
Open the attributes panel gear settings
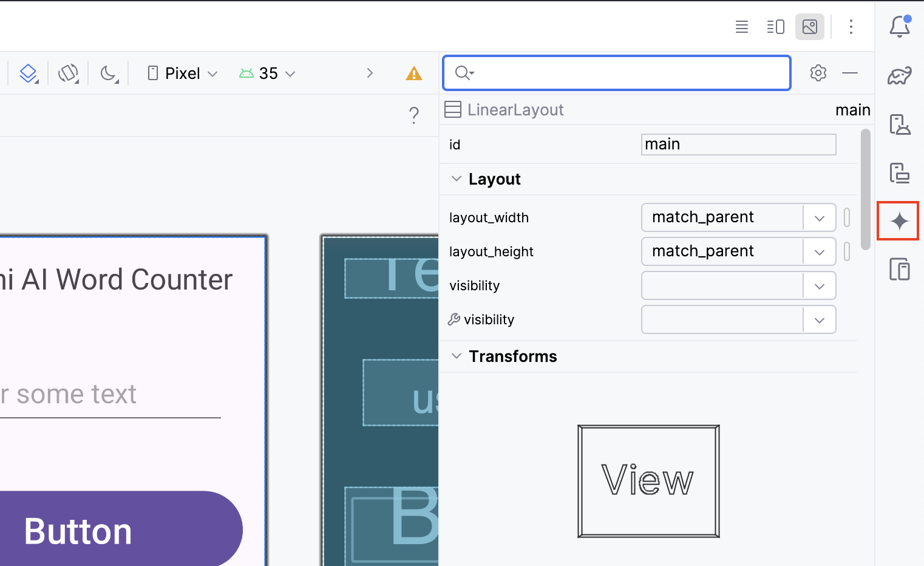point(818,73)
